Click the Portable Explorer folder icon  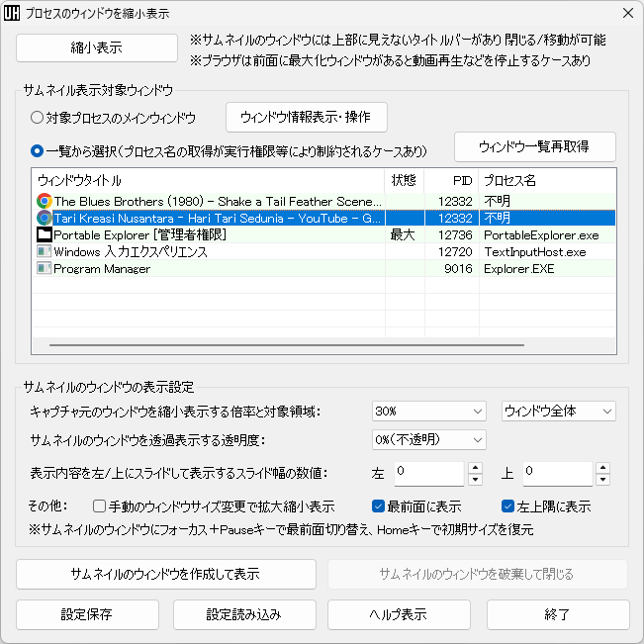pyautogui.click(x=44, y=235)
